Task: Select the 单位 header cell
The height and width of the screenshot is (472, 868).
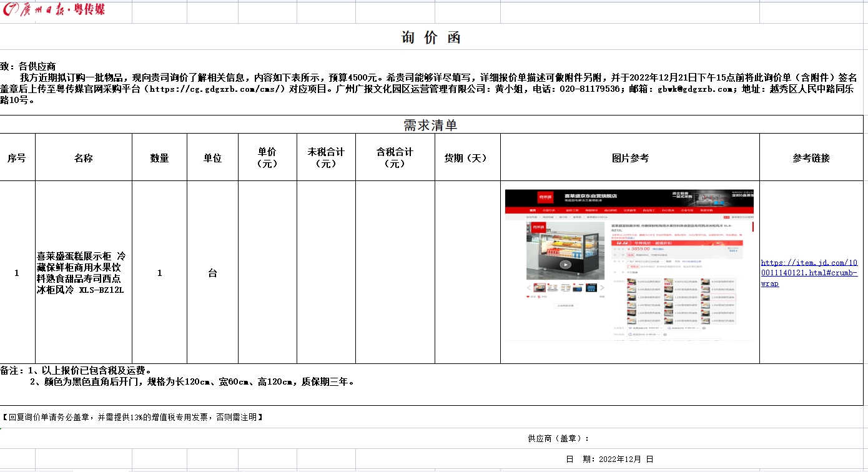Action: coord(212,158)
